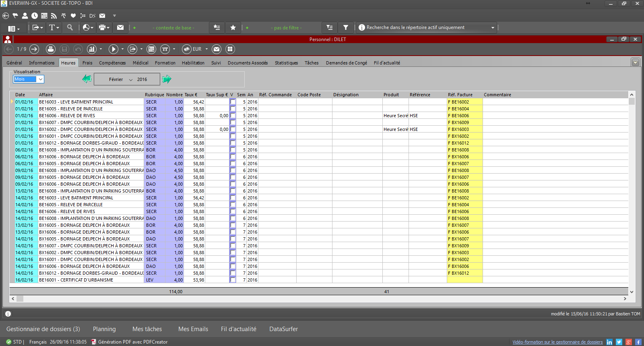Open Mes tâches at the bottom
This screenshot has width=644, height=346.
[x=147, y=329]
